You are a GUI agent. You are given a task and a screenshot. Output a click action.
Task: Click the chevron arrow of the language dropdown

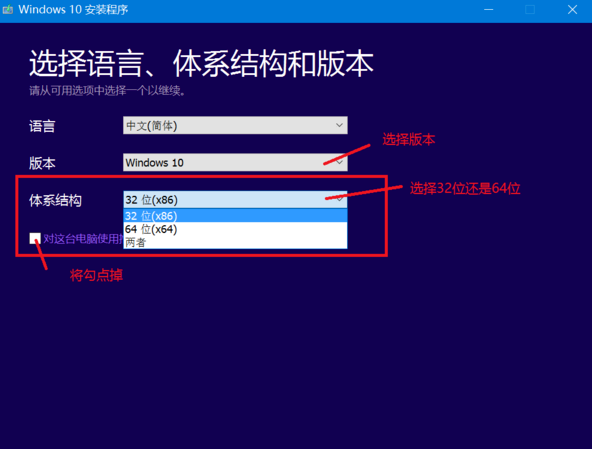339,125
